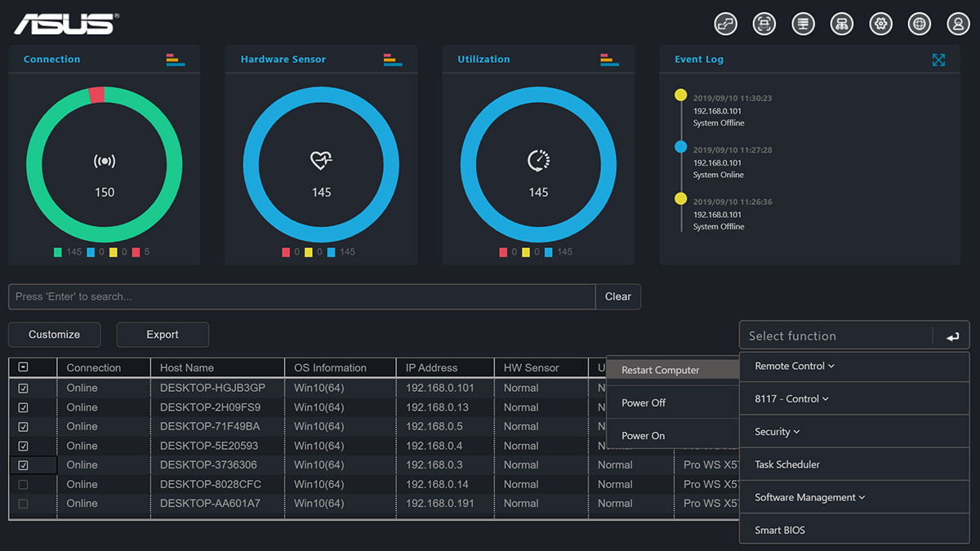
Task: Uncheck the DESKTOP-HGJB3GP row checkbox
Action: pyautogui.click(x=23, y=389)
